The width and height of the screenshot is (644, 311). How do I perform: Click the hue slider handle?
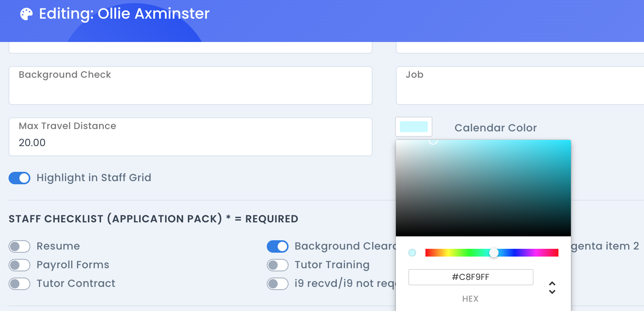(x=494, y=253)
